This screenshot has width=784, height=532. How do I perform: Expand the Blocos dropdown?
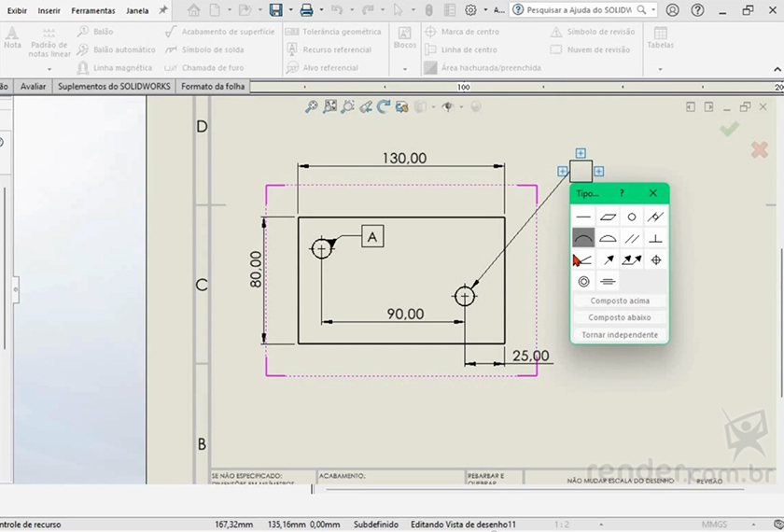[405, 68]
